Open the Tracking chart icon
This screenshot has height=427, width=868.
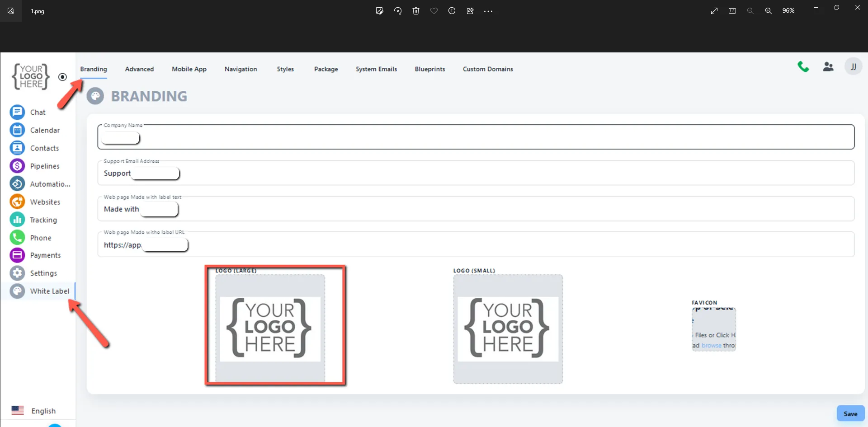(17, 220)
